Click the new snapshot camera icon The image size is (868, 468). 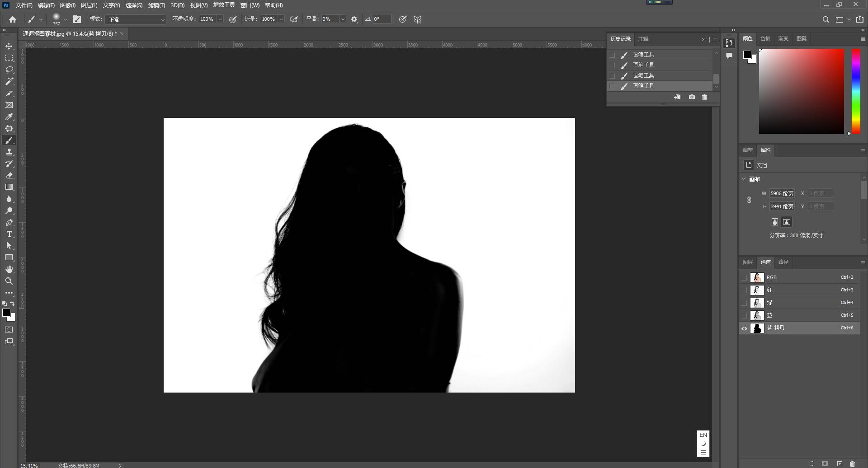[x=692, y=97]
